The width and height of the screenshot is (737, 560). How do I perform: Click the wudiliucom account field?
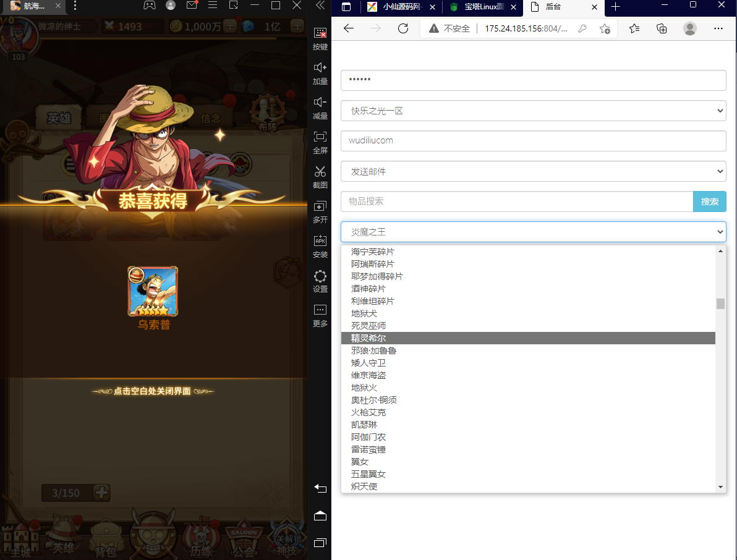[533, 141]
